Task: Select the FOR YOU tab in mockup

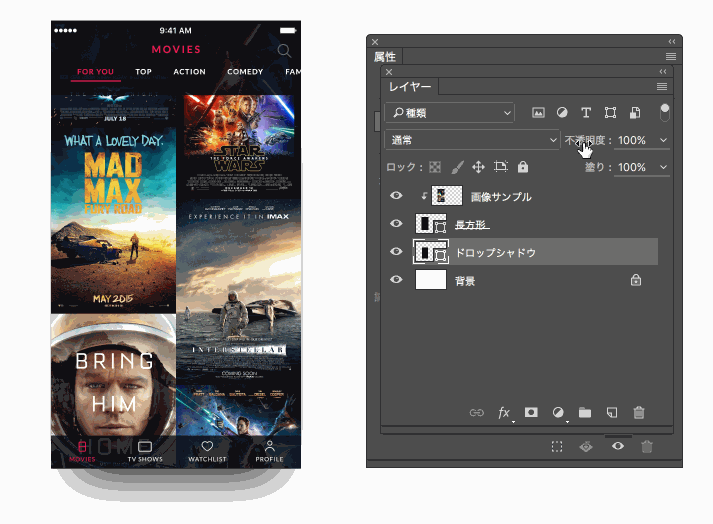Action: [x=95, y=71]
